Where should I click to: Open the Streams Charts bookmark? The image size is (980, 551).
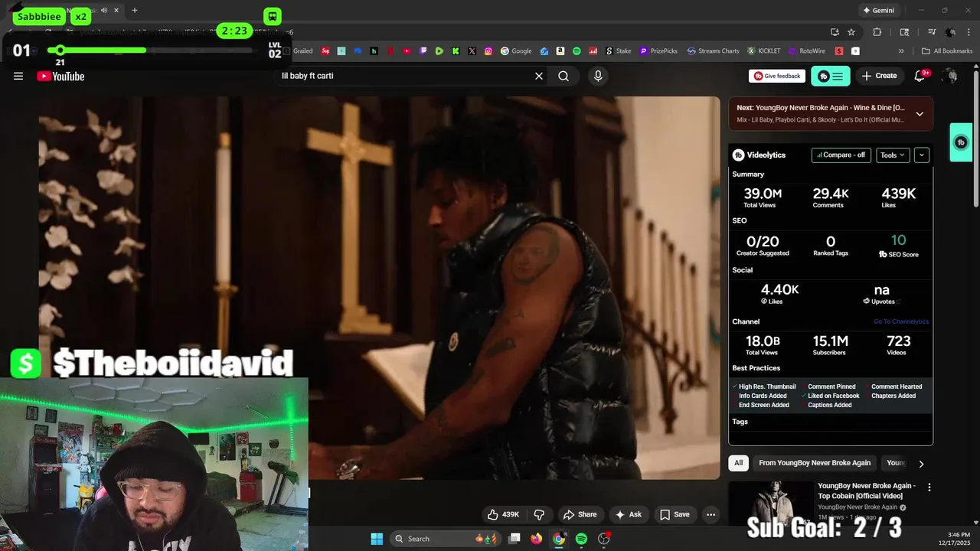[x=714, y=51]
